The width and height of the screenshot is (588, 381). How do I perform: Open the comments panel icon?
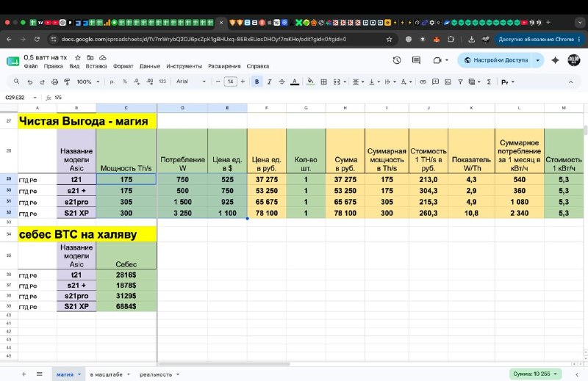416,60
